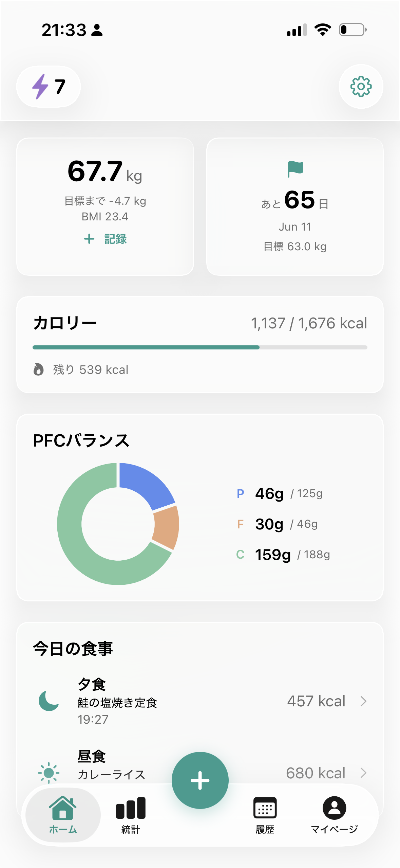Tap the 記録 weight record button
400x868 pixels.
click(x=105, y=239)
